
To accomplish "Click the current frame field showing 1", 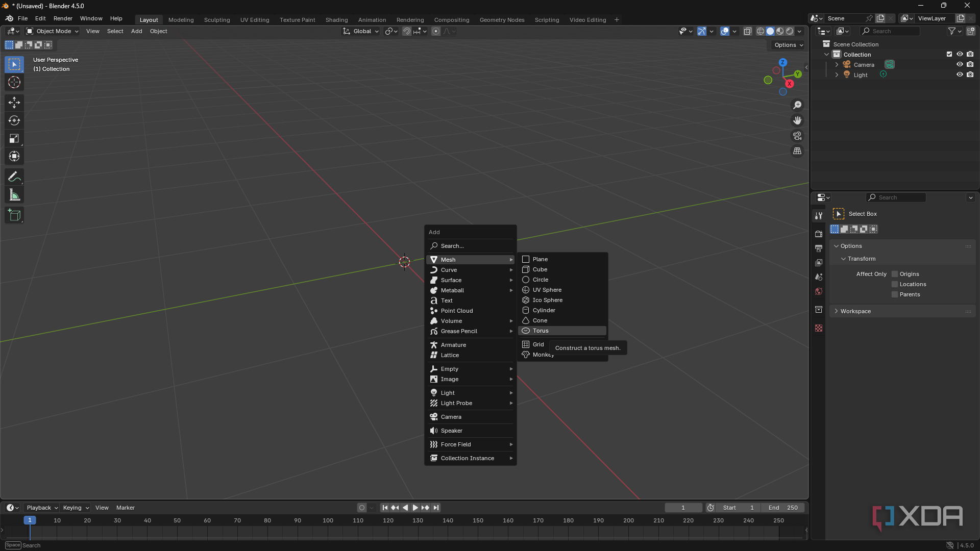I will tap(683, 508).
